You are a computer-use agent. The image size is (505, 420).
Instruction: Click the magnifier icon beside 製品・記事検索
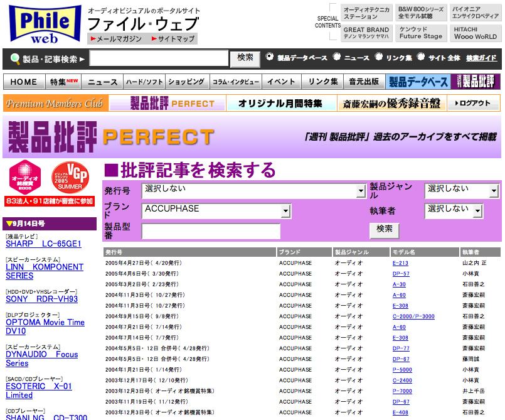pyautogui.click(x=15, y=59)
